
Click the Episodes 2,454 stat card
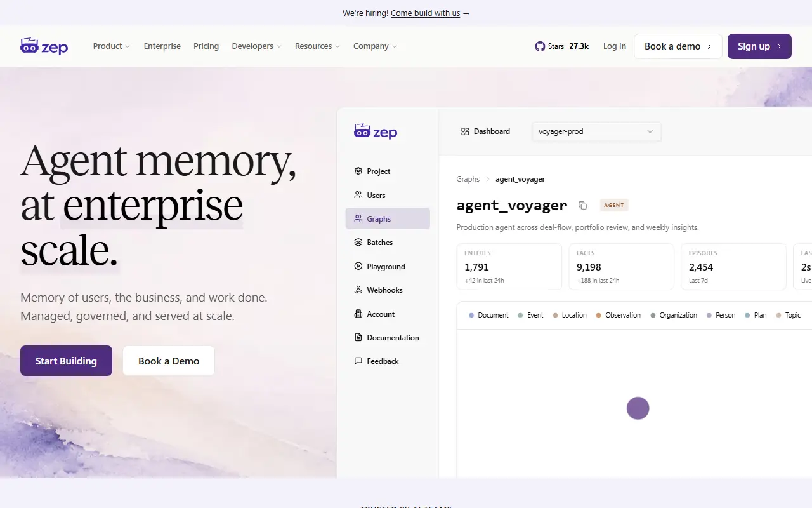733,267
